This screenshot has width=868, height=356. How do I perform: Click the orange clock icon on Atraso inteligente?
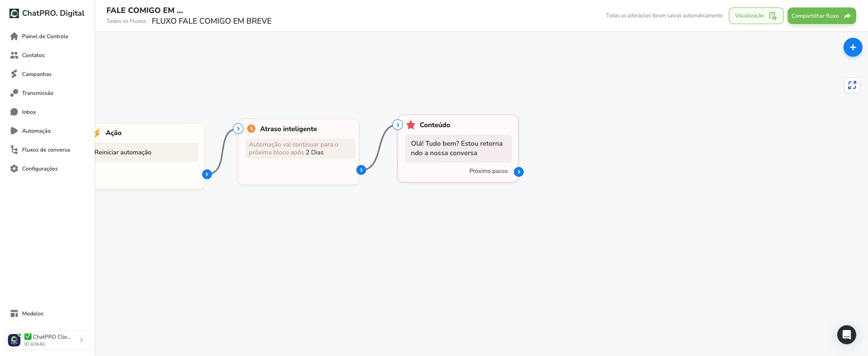pyautogui.click(x=251, y=129)
